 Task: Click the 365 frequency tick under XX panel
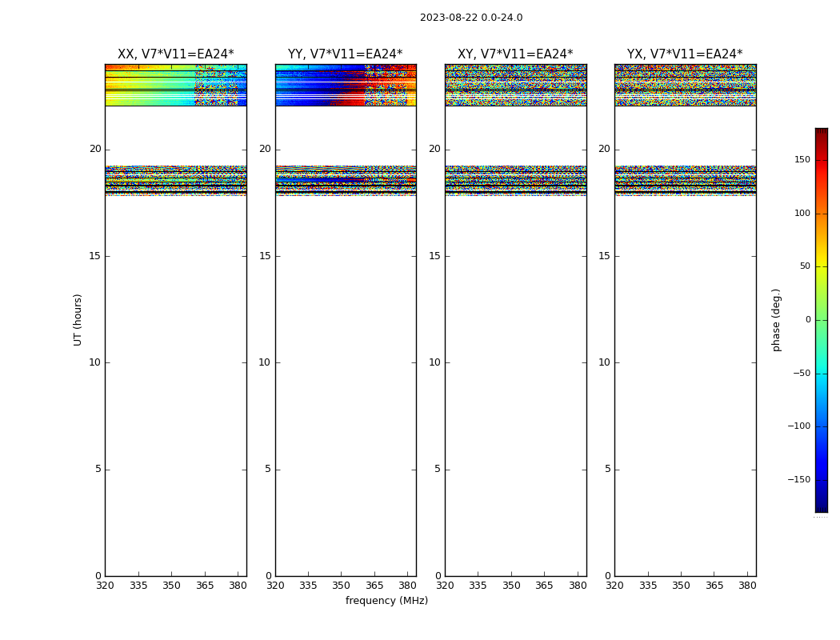coord(205,586)
